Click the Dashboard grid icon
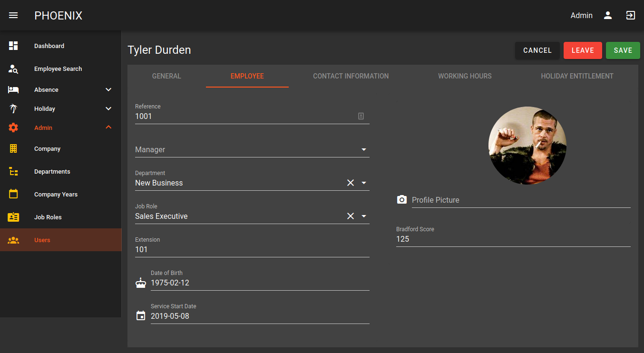 click(x=13, y=46)
